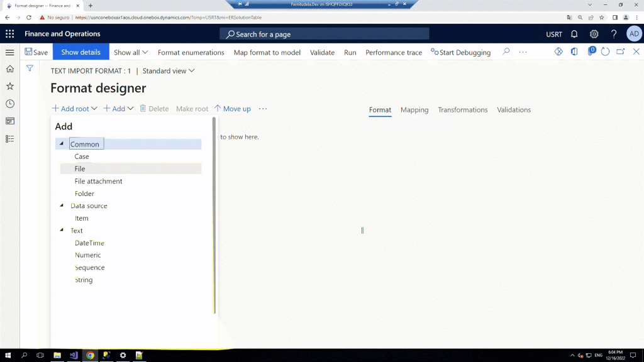Expand the Show all dropdown
Image resolution: width=644 pixels, height=362 pixels.
131,52
